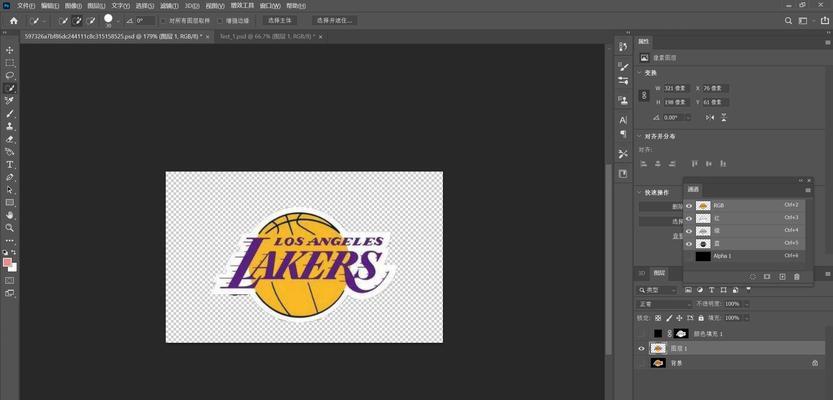
Task: Hide Green channel visibility eye
Action: point(689,231)
